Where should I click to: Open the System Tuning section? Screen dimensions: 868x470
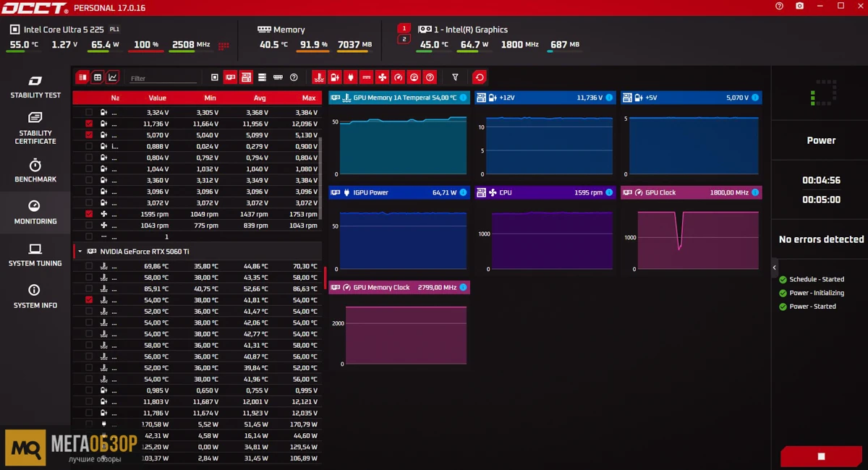coord(35,255)
